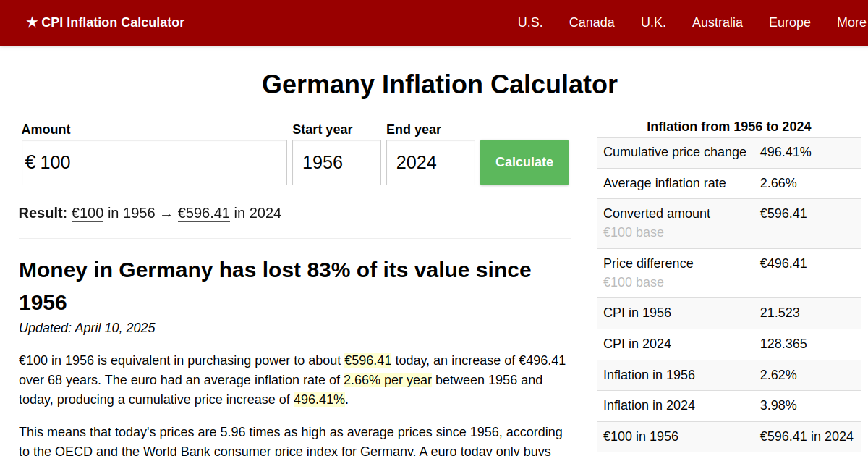
Task: Go to the Australia calculator
Action: coord(717,22)
